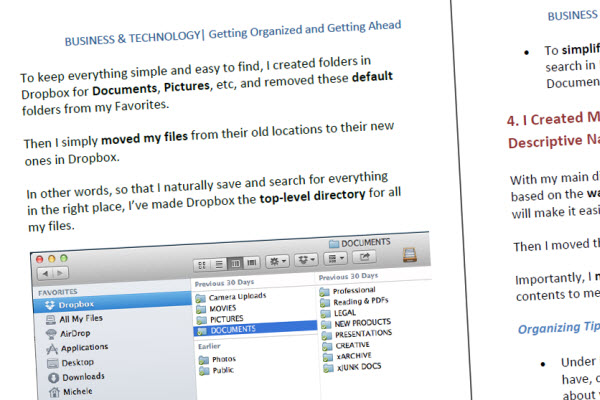Open the xJUNK DOCS folder
This screenshot has width=600, height=400.
coord(359,367)
